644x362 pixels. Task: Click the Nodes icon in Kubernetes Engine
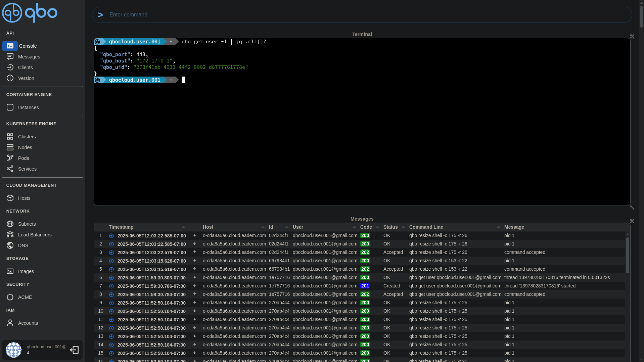click(x=10, y=147)
